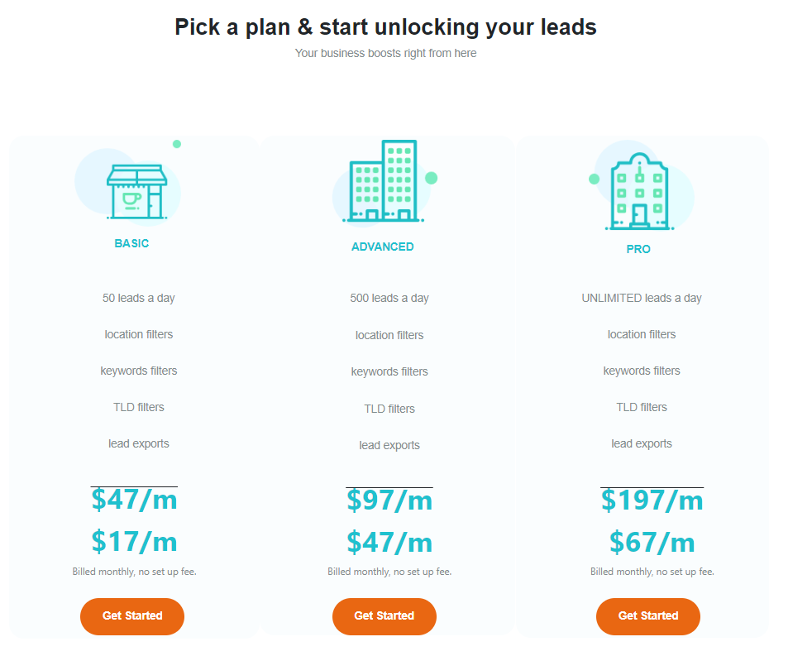
Task: Select Get Started under Basic plan
Action: click(x=132, y=616)
